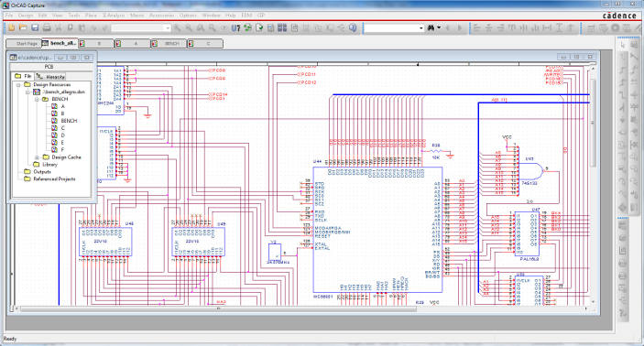Save the design with the floppy disk icon

tap(35, 27)
